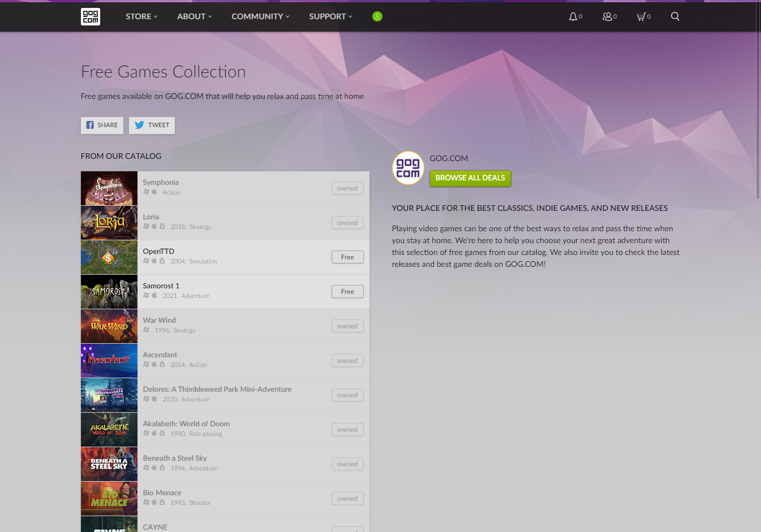Open the Bio Menace title link
Screen dimensions: 761x532
pos(162,492)
